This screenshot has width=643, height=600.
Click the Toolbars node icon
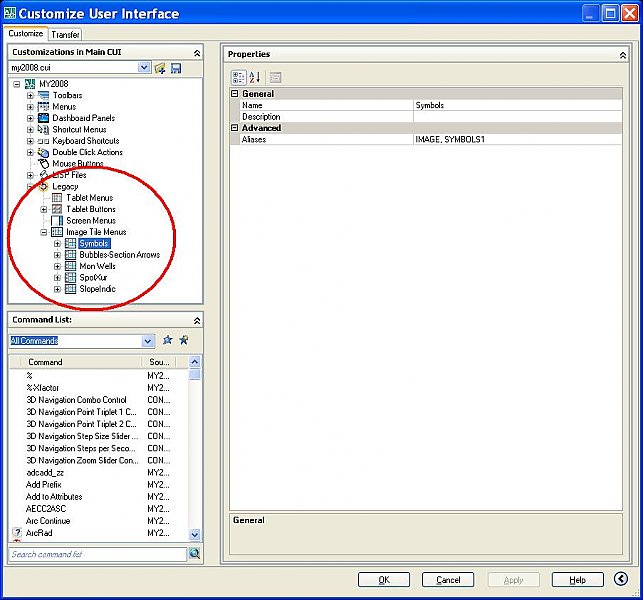click(x=43, y=95)
